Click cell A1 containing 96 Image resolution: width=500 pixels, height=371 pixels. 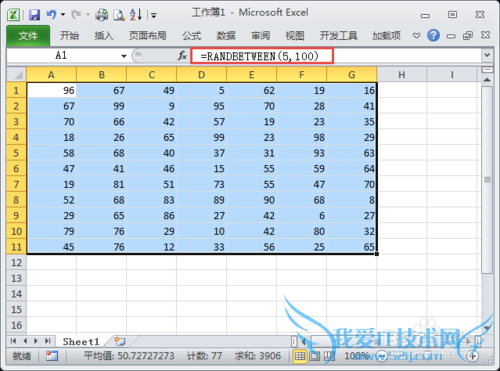(51, 90)
